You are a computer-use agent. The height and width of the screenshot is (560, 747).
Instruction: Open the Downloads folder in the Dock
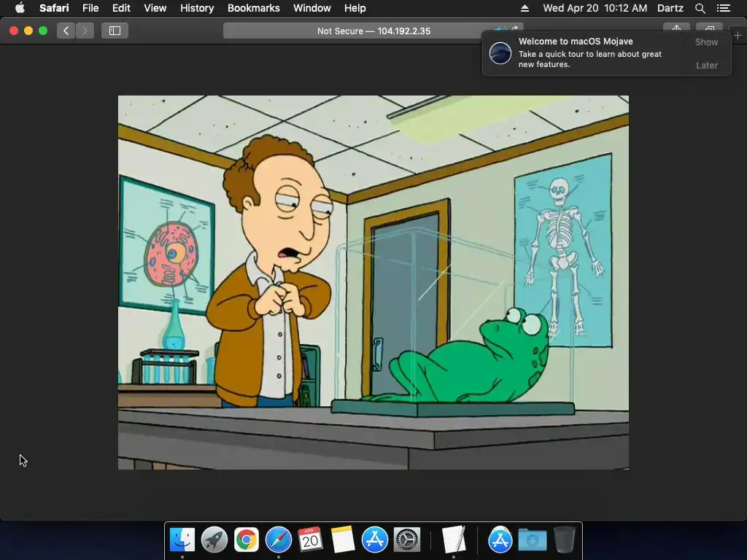[532, 540]
